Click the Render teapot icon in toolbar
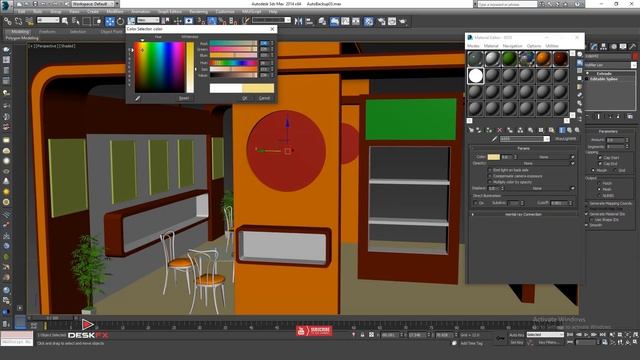 pos(403,21)
